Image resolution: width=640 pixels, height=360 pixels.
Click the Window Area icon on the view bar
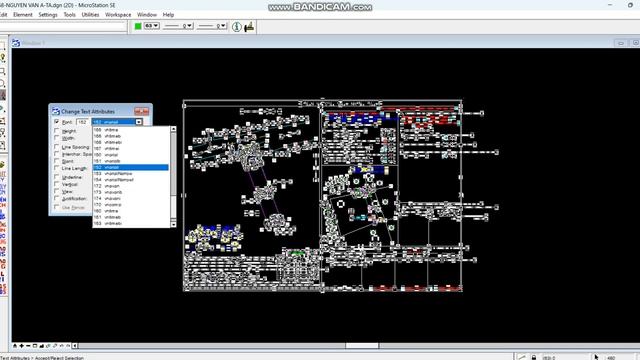(x=35, y=346)
